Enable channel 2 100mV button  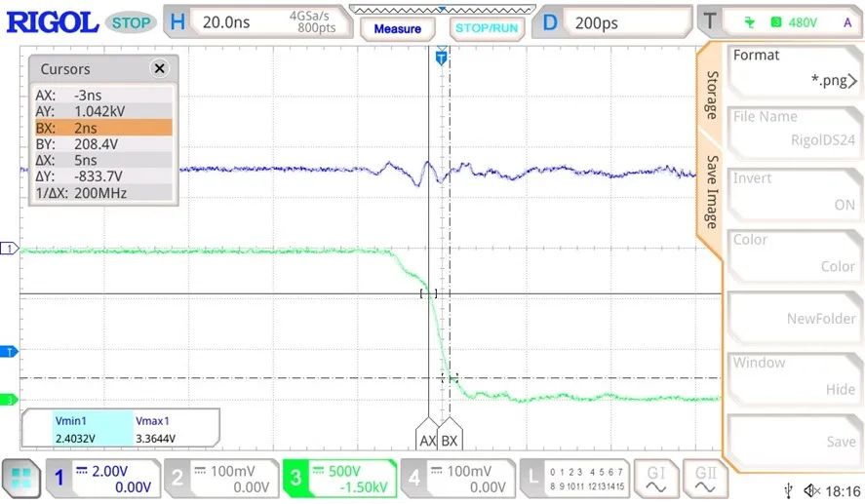click(221, 479)
